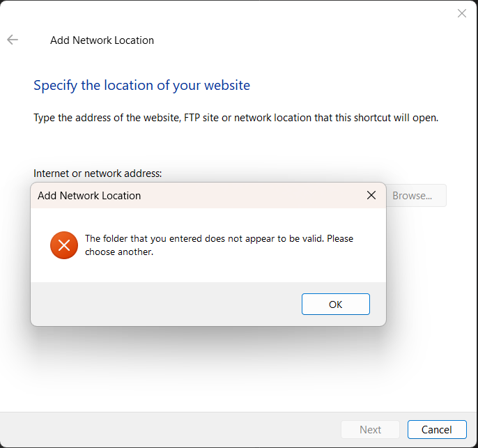Click the error dialog title bar text
The image size is (478, 448).
click(x=89, y=196)
